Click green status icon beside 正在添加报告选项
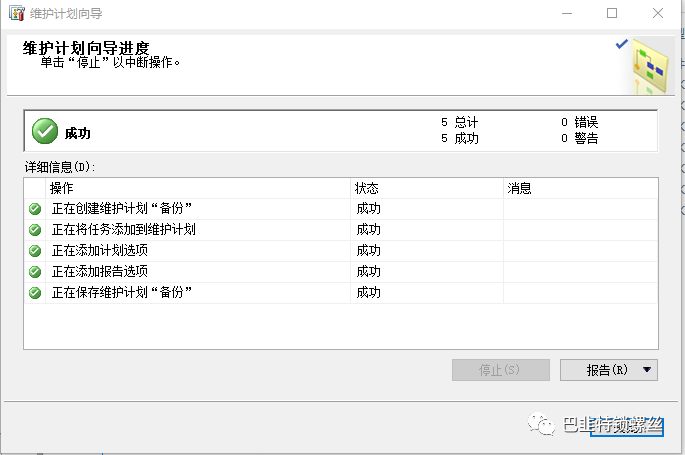Image resolution: width=685 pixels, height=455 pixels. (x=35, y=272)
